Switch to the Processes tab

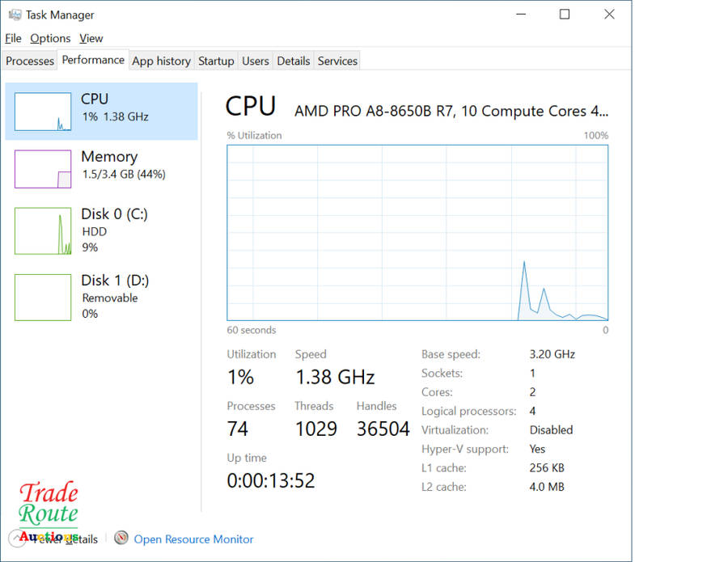(x=30, y=61)
